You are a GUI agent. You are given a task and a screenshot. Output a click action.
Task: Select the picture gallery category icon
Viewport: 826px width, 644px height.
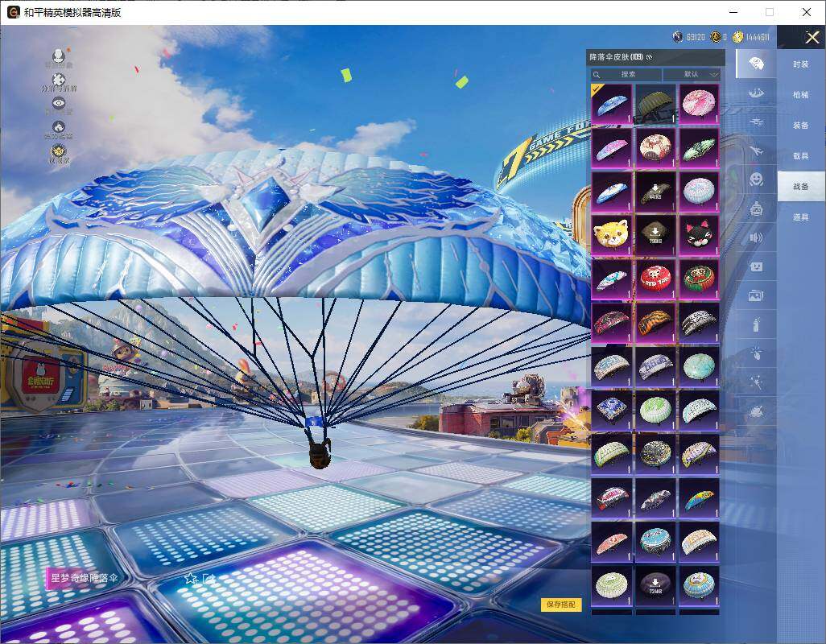(756, 296)
